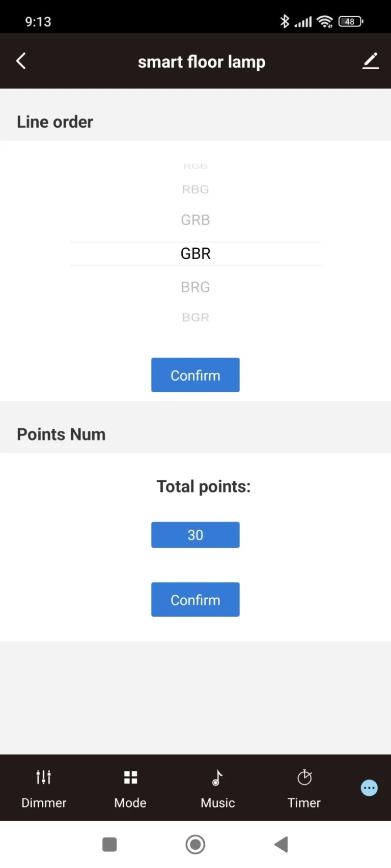
Task: Tap the back arrow icon
Action: click(21, 61)
